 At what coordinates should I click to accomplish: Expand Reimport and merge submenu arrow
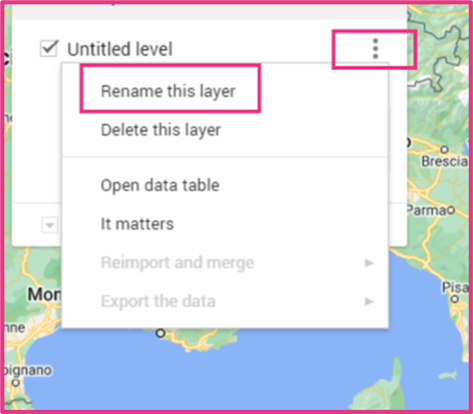click(369, 263)
